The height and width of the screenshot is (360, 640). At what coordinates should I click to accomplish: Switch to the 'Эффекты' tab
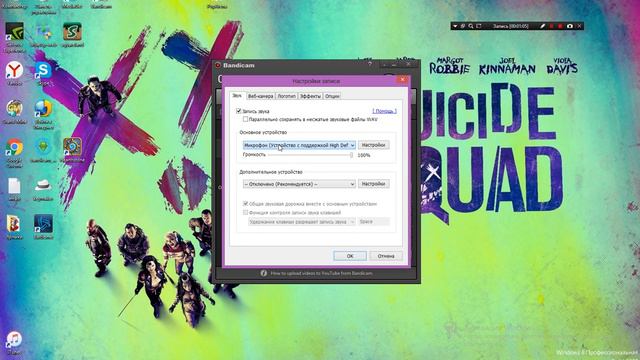[310, 96]
